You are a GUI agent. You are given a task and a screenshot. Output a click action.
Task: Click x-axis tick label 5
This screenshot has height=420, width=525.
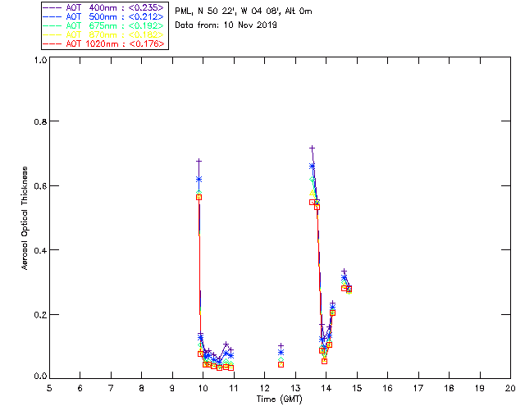click(x=49, y=388)
